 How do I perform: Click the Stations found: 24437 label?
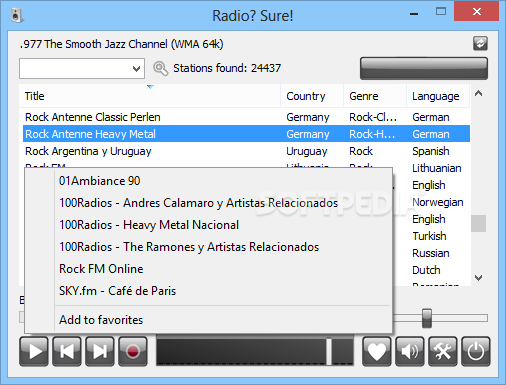tap(227, 68)
